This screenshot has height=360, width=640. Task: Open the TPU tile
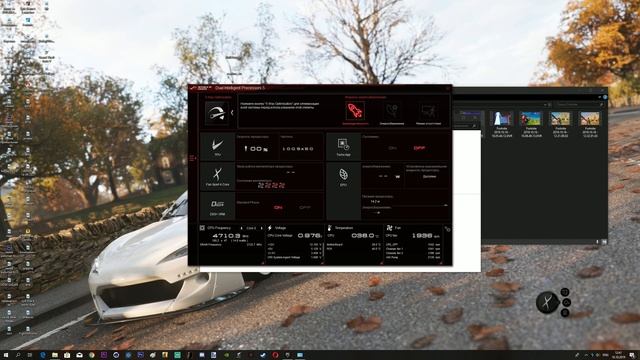click(x=217, y=147)
